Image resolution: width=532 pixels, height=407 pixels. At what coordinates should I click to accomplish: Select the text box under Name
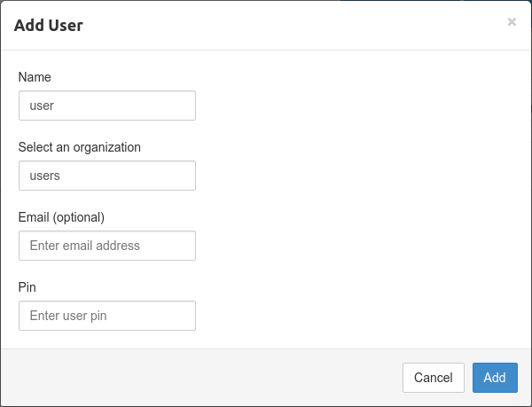pos(107,106)
